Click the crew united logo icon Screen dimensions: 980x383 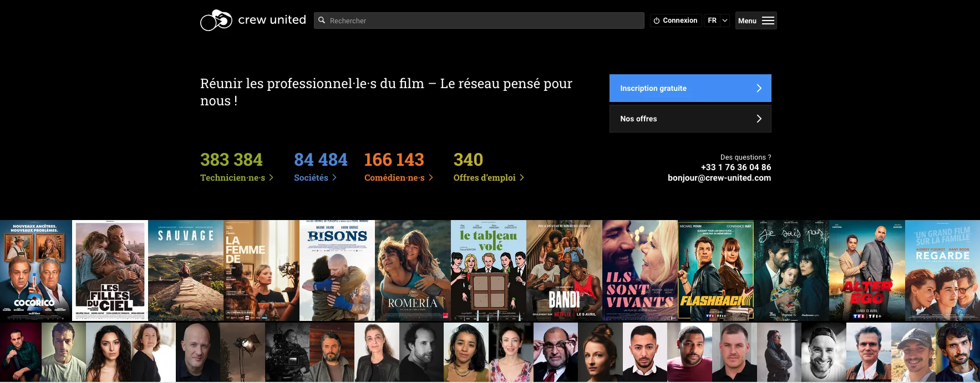coord(216,21)
